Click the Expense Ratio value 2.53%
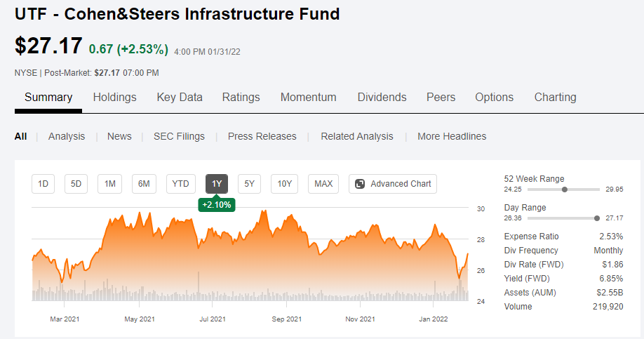644x339 pixels. [x=611, y=237]
